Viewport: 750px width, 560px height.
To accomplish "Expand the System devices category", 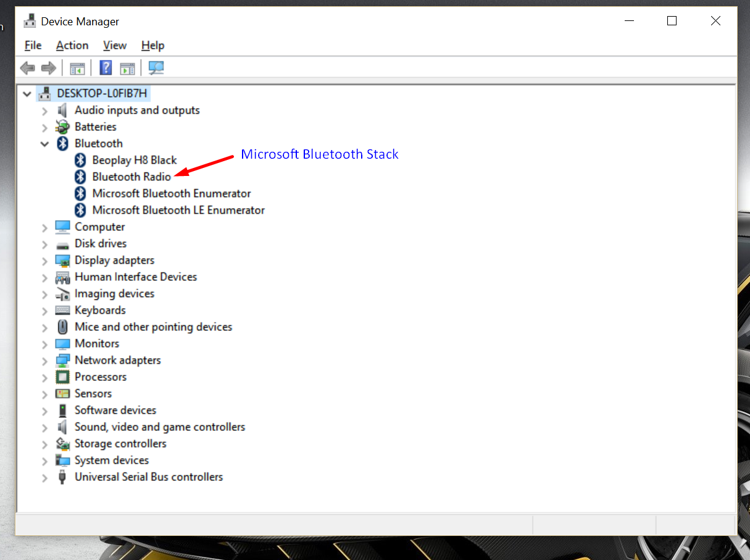I will [x=44, y=461].
